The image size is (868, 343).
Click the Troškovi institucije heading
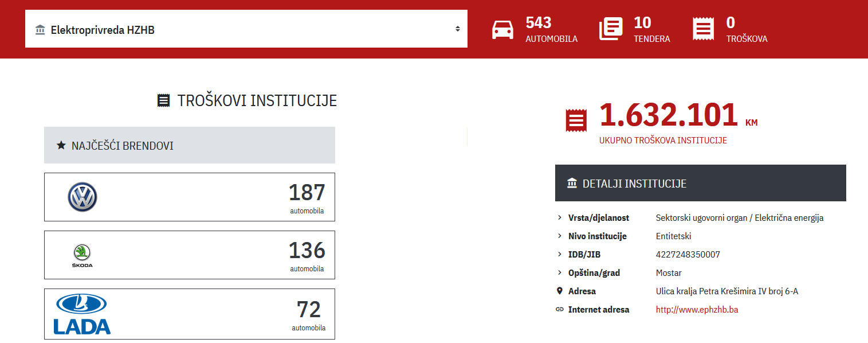(x=257, y=101)
